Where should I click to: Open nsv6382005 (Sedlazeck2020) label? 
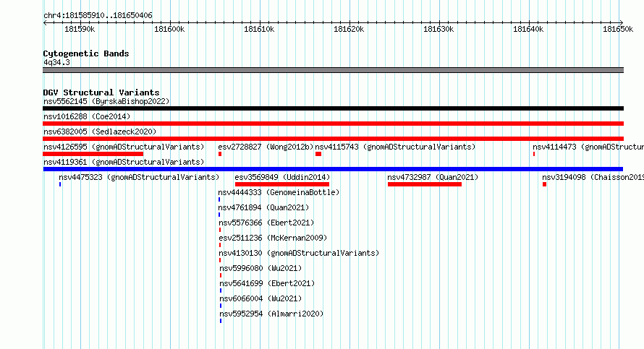click(x=100, y=132)
